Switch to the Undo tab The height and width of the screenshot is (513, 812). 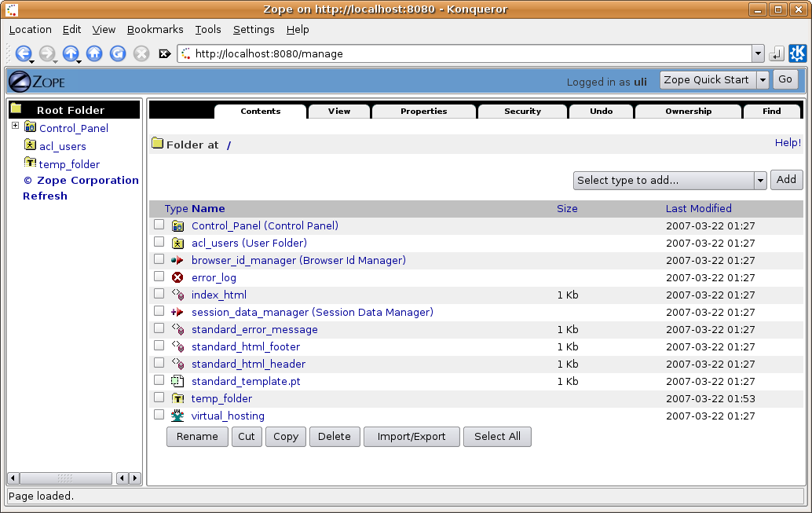pyautogui.click(x=602, y=112)
